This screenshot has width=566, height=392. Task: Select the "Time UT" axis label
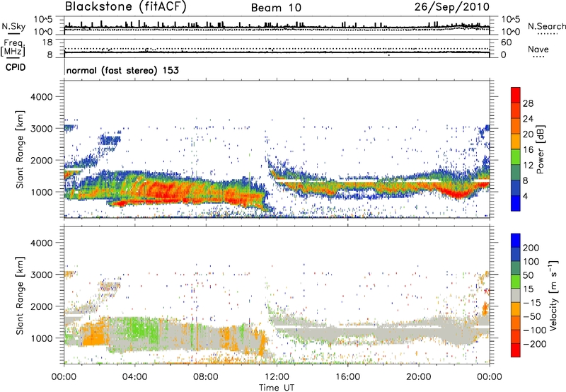point(277,388)
